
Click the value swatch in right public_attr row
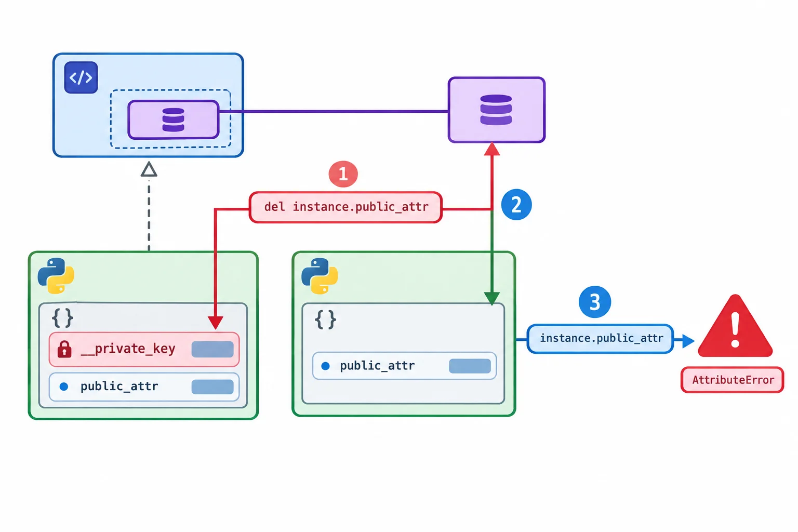[470, 366]
